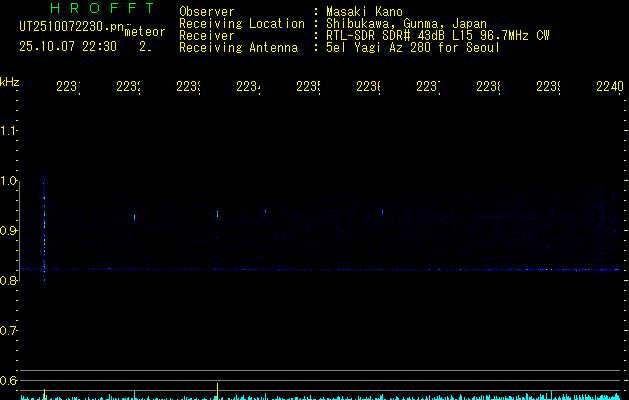Pick the 0.9 kHz frequency axis mark

tap(9, 231)
